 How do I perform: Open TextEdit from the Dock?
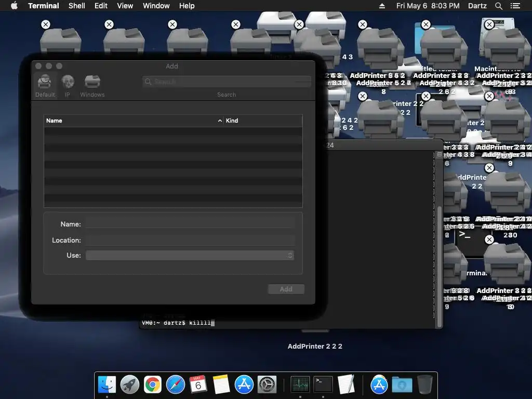pyautogui.click(x=346, y=384)
